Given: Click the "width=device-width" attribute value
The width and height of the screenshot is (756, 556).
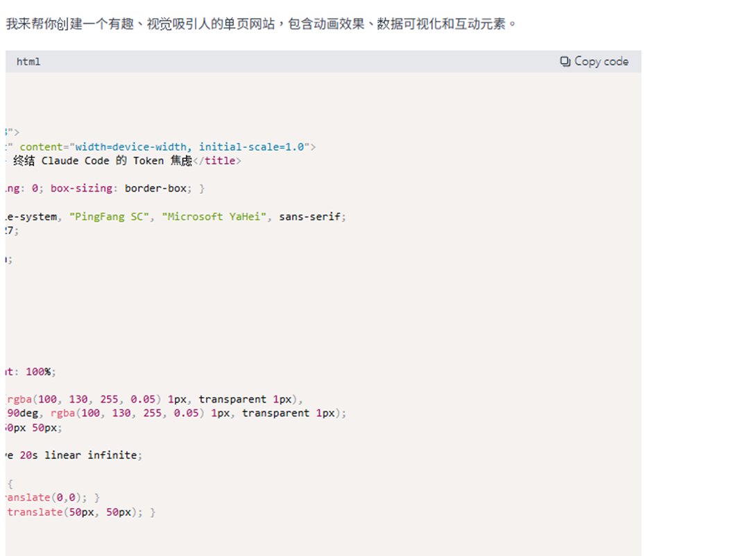Looking at the screenshot, I should pos(130,146).
